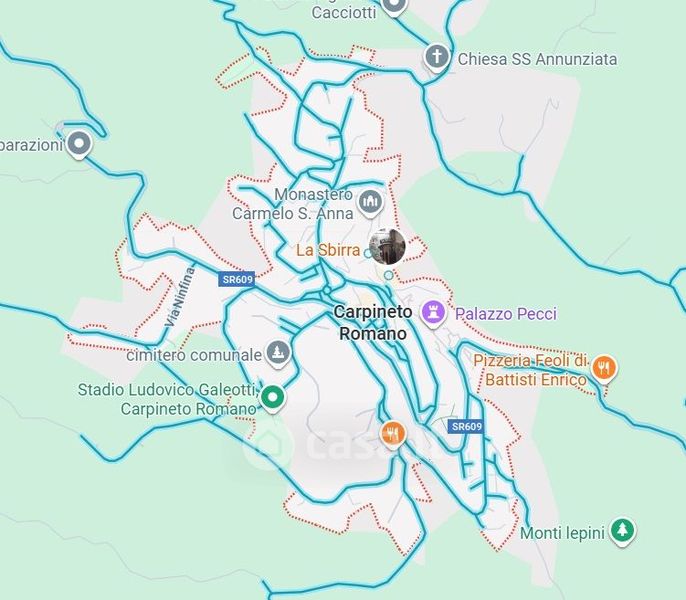Click the SR609 road shield on left
686x600 pixels.
236,280
